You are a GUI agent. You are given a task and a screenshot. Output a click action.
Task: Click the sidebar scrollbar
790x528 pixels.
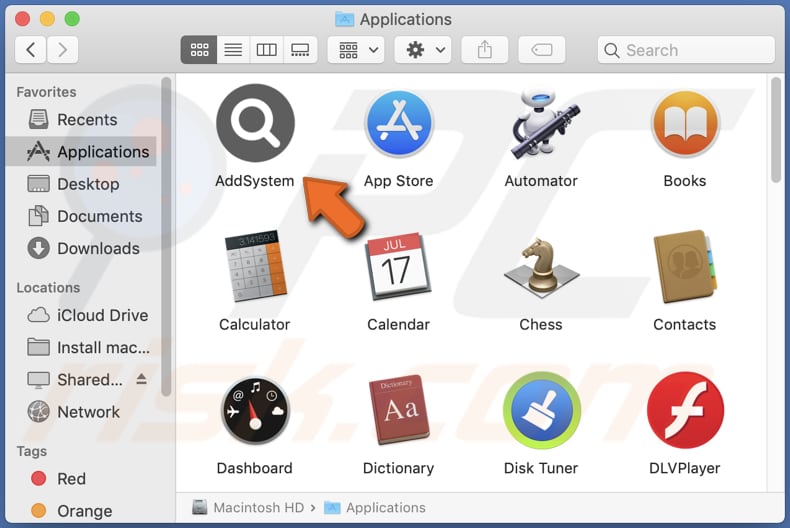click(166, 237)
